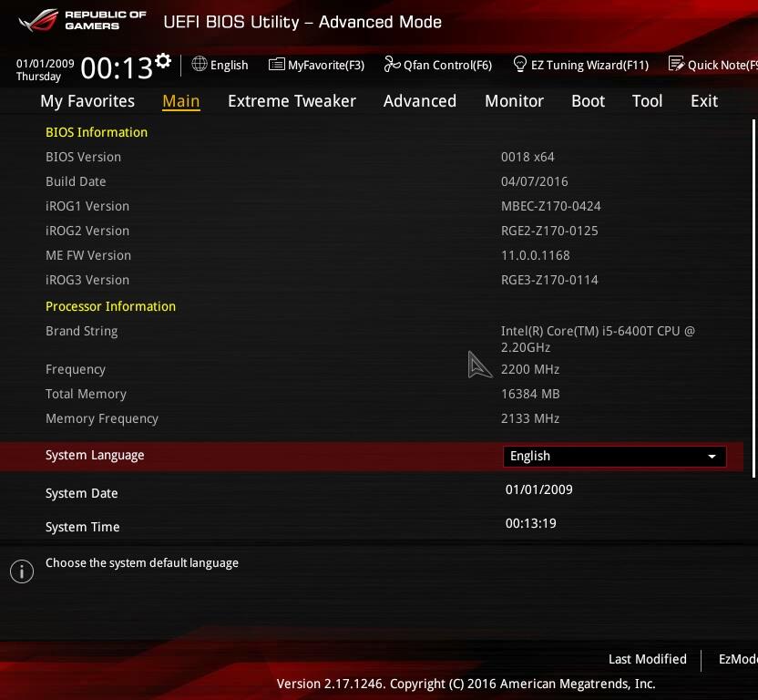Click the vertical scrollbar on the right

click(753, 298)
